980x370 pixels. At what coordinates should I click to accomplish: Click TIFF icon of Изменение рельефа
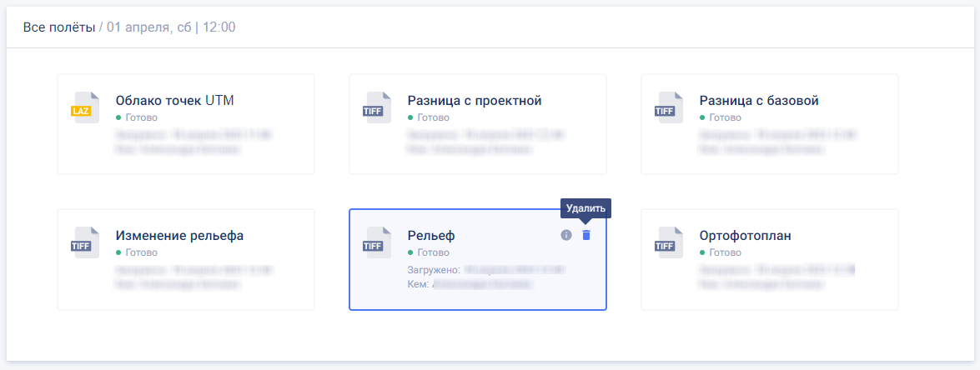(x=85, y=242)
